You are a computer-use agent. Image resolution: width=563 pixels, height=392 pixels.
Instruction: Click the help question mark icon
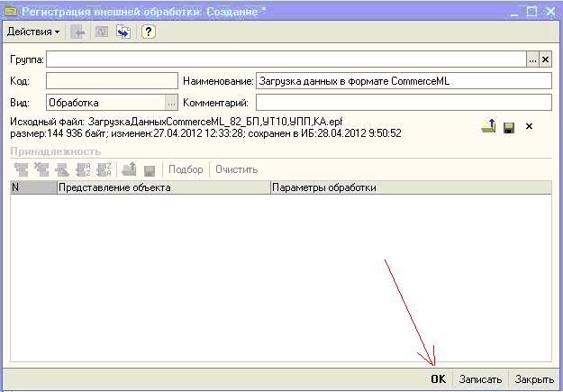[149, 32]
